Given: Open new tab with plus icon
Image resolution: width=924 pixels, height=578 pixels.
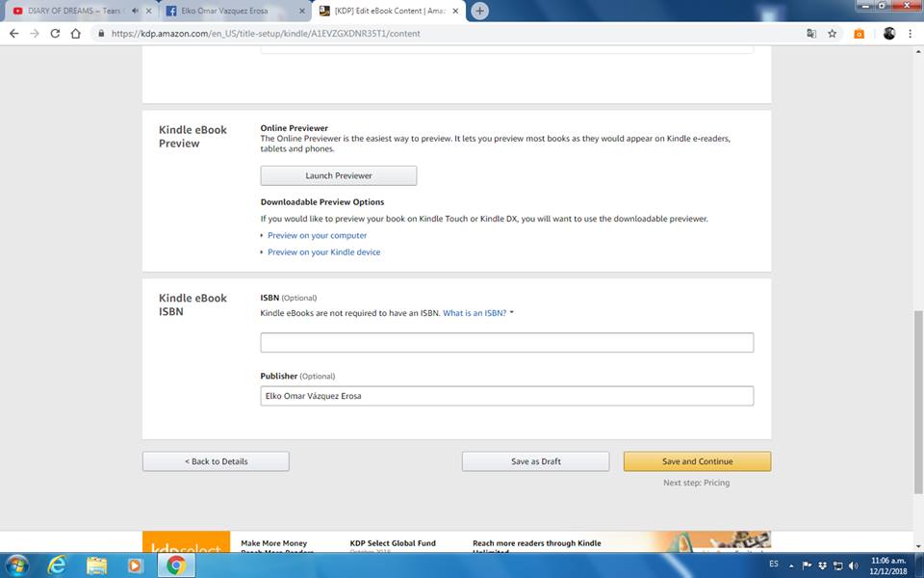Looking at the screenshot, I should [x=479, y=11].
